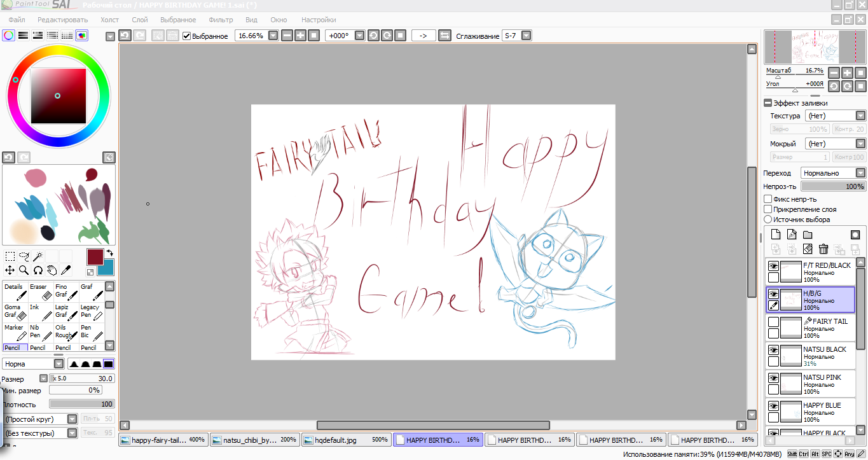Screen dimensions: 868x460
Task: Select the Marker brush preset
Action: pyautogui.click(x=15, y=332)
